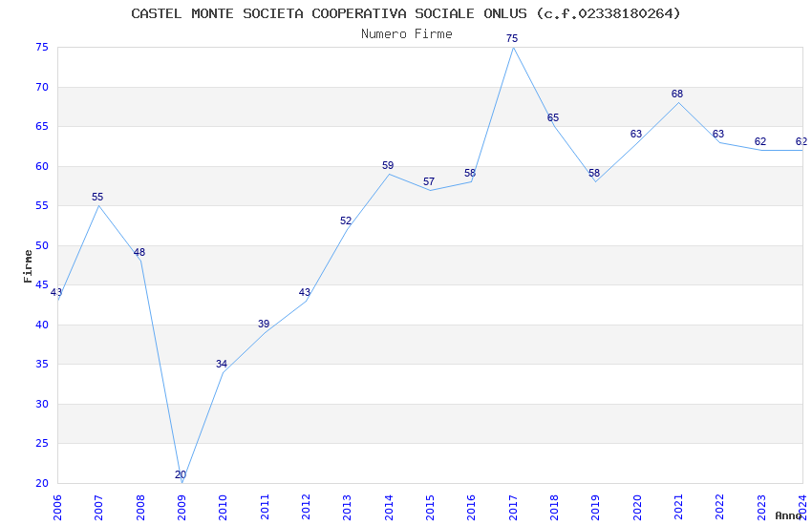Click the peak data label 75 above 2017
The height and width of the screenshot is (525, 812).
(512, 38)
